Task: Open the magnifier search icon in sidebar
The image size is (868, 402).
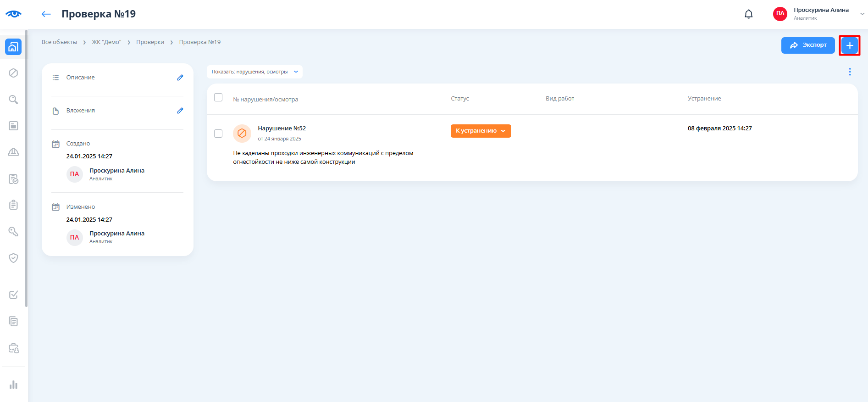Action: (x=13, y=100)
